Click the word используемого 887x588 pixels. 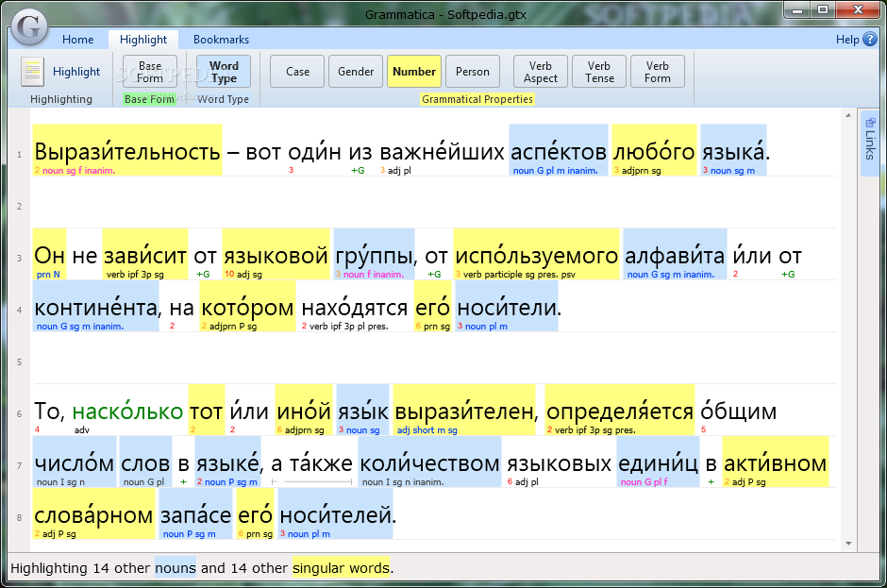click(x=536, y=256)
